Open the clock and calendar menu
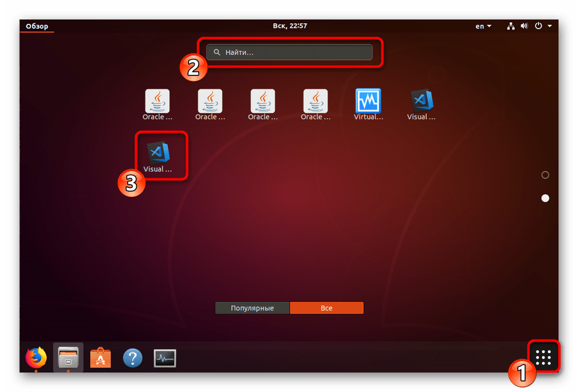Viewport: 578px width, 392px height. [x=289, y=26]
